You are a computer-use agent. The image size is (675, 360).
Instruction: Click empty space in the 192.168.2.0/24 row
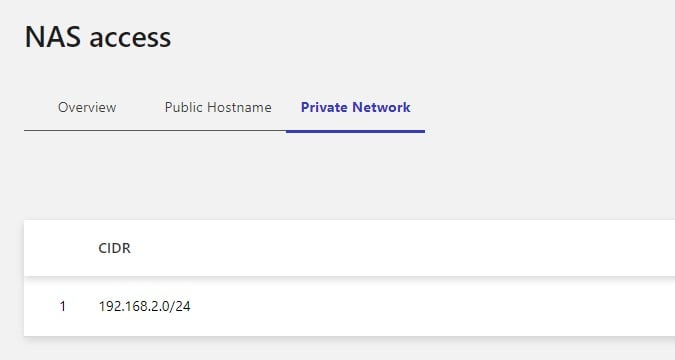click(x=430, y=306)
